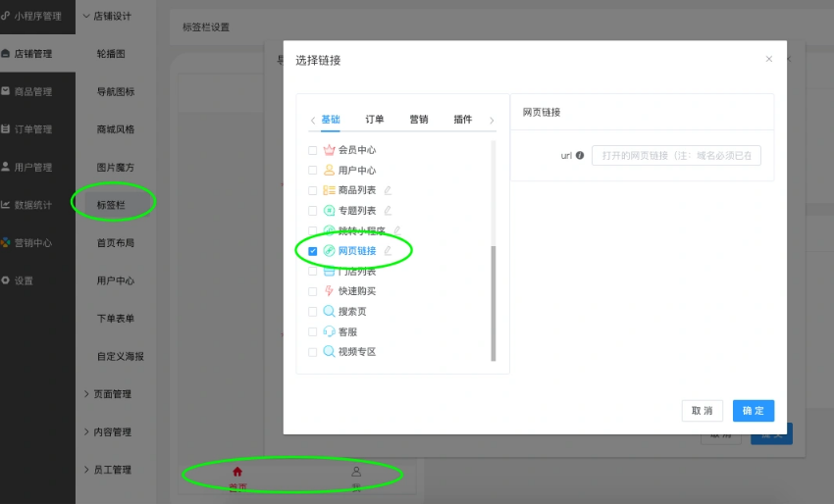Image resolution: width=834 pixels, height=504 pixels.
Task: Check the 快速购买 checkbox
Action: click(313, 291)
